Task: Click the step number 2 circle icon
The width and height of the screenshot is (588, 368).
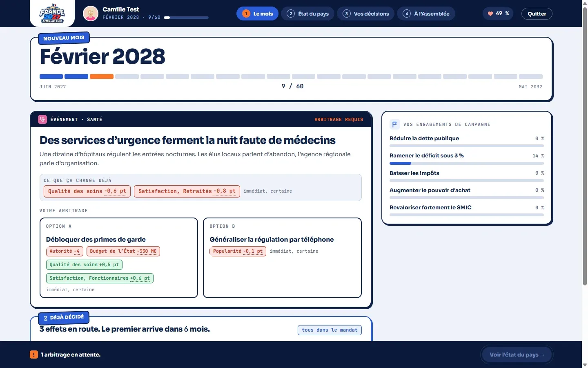Action: (x=291, y=13)
